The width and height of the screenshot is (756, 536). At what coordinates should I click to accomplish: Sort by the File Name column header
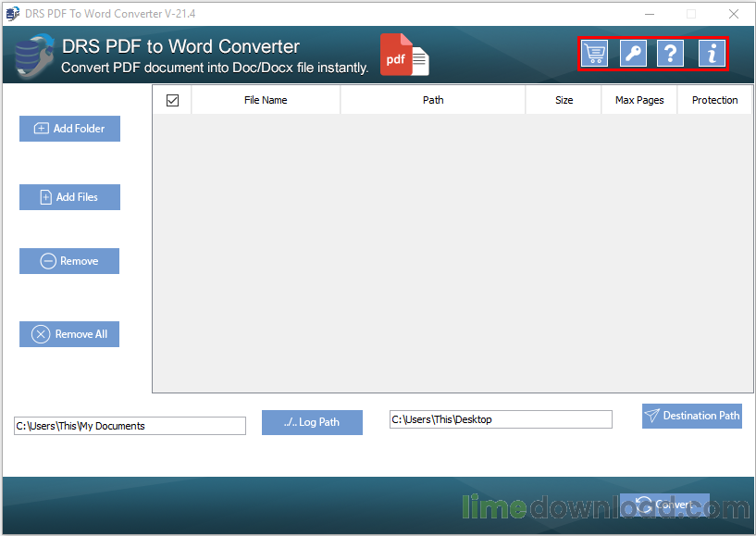coord(266,100)
